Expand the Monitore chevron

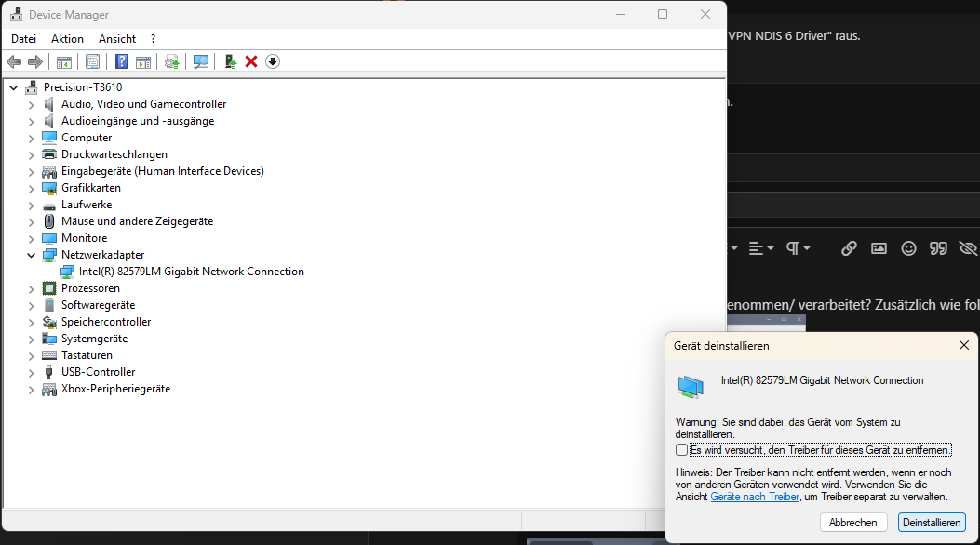click(32, 238)
